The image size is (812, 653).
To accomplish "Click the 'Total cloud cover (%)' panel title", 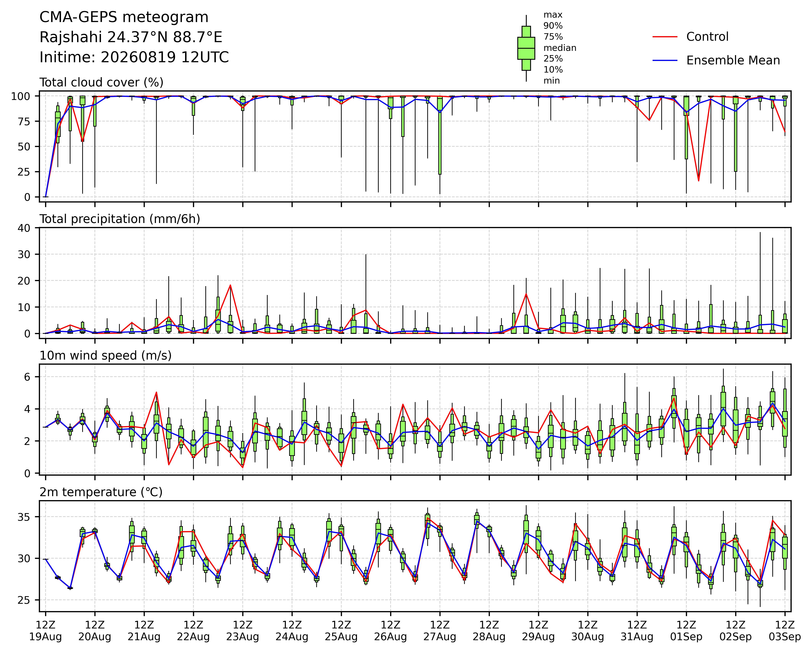I will pyautogui.click(x=102, y=82).
